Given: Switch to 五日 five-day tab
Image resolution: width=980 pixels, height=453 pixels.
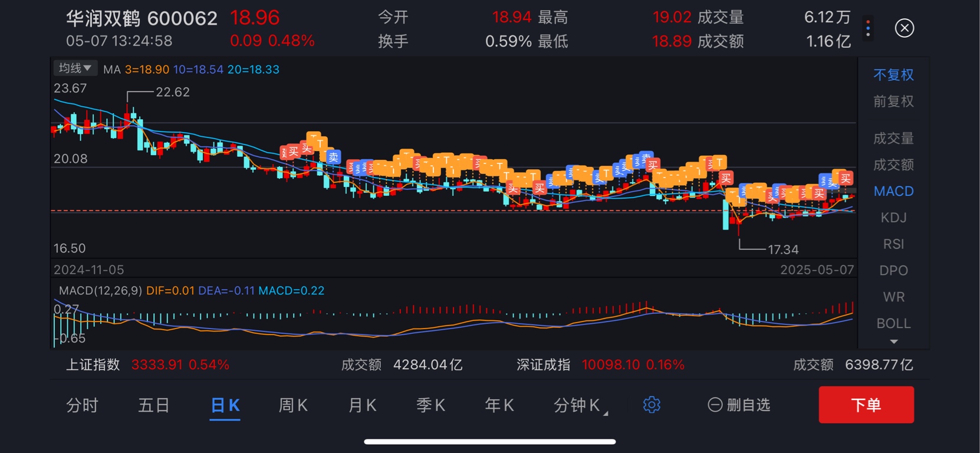Looking at the screenshot, I should 153,405.
